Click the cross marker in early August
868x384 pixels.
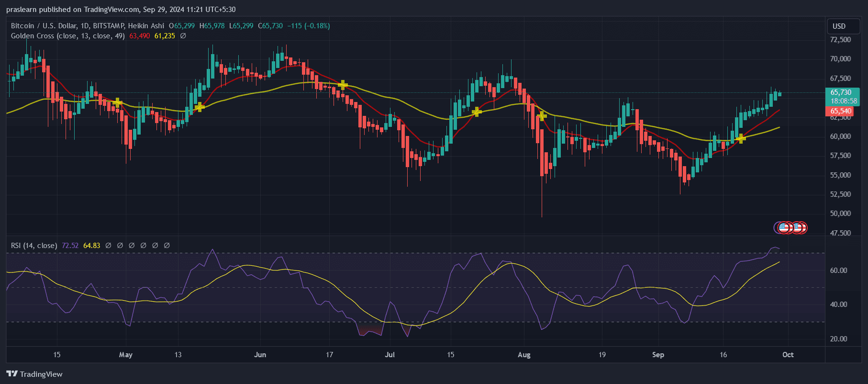click(x=542, y=115)
